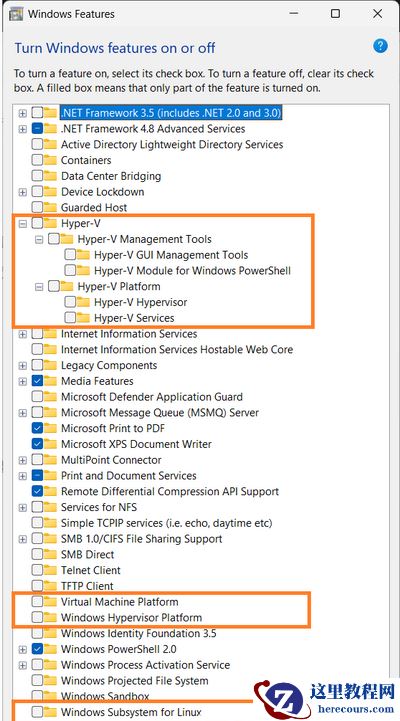Expand the MultiPoint Connector node
This screenshot has height=721, width=400.
(x=23, y=460)
